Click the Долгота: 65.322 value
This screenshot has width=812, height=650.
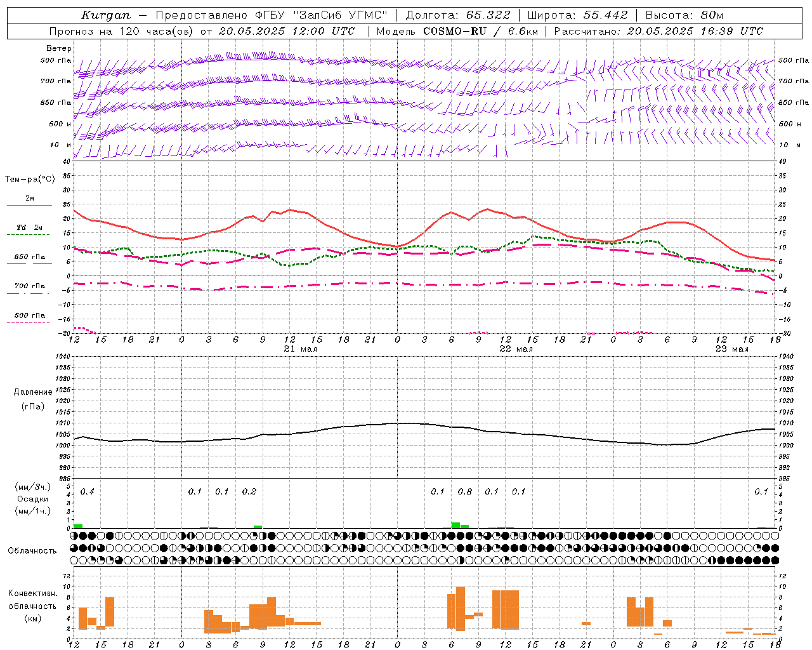tap(458, 15)
